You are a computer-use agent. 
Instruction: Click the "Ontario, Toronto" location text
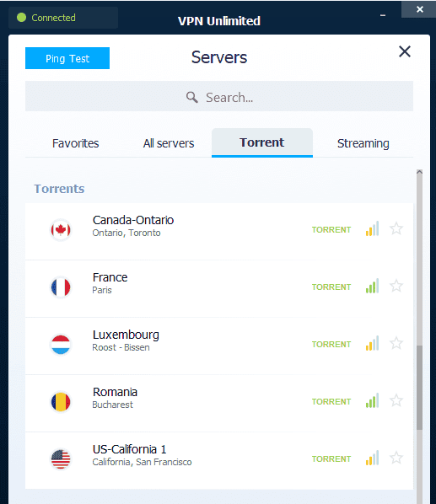(126, 233)
